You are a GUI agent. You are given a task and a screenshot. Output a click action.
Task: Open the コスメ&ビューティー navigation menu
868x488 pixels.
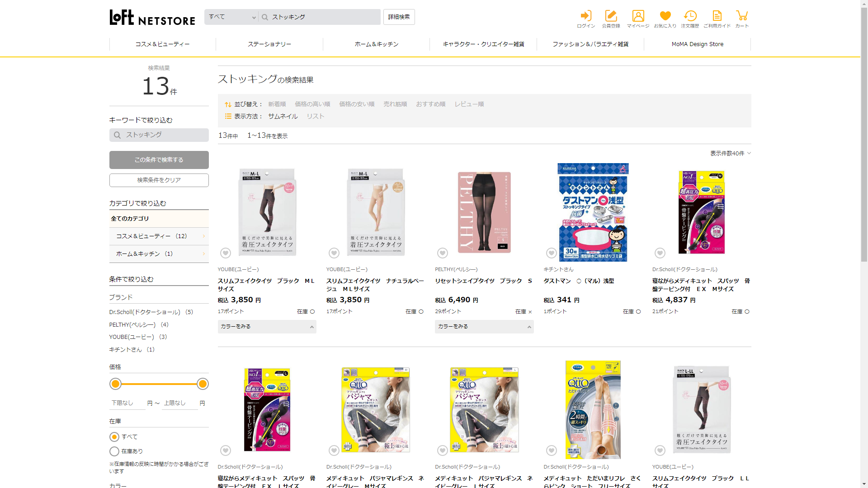pos(162,44)
